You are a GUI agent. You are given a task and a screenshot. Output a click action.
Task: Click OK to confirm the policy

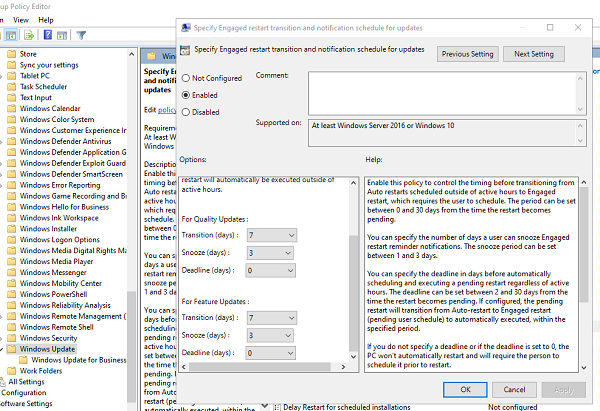tap(465, 390)
